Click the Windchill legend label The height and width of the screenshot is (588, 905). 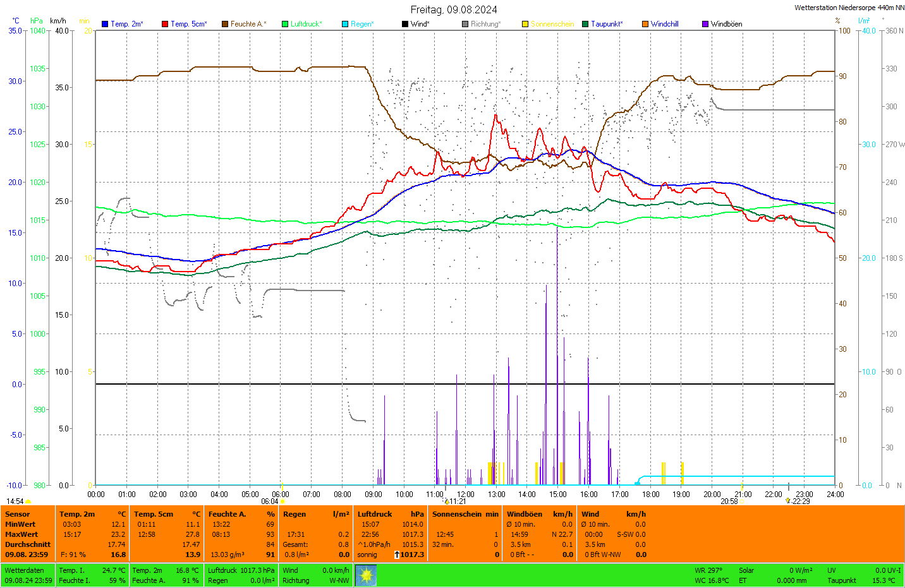pos(664,24)
